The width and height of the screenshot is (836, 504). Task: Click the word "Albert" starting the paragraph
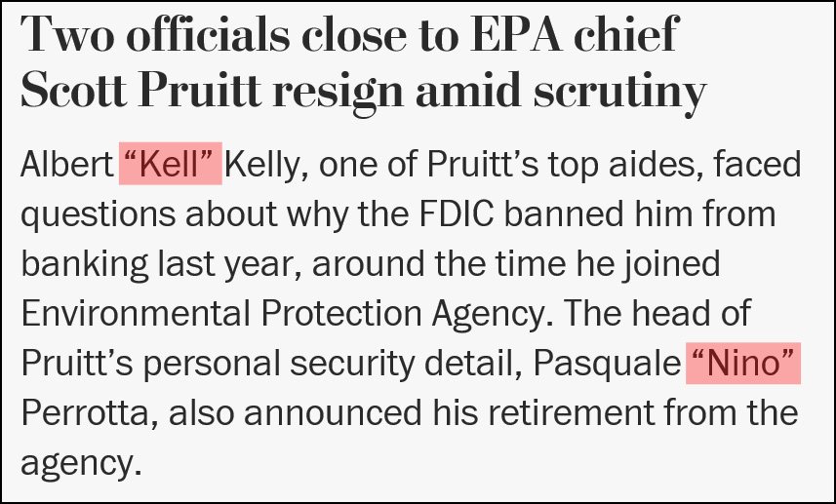click(x=66, y=165)
